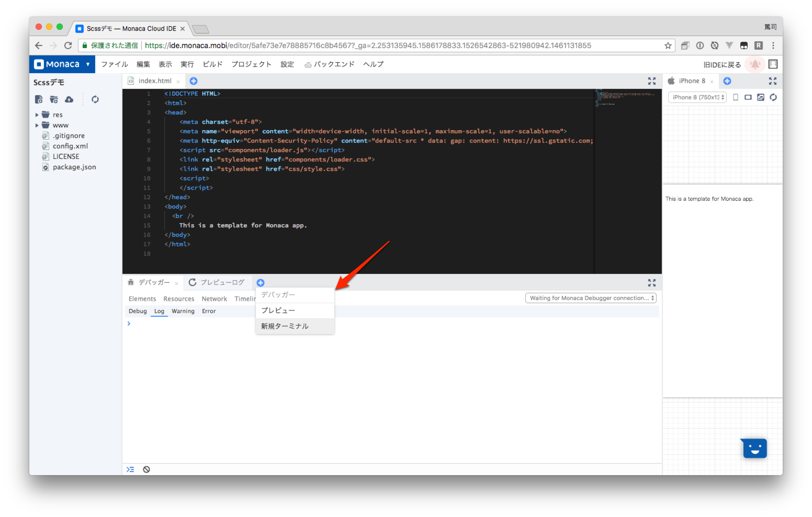
Task: Click the new file icon in project panel
Action: pos(39,99)
